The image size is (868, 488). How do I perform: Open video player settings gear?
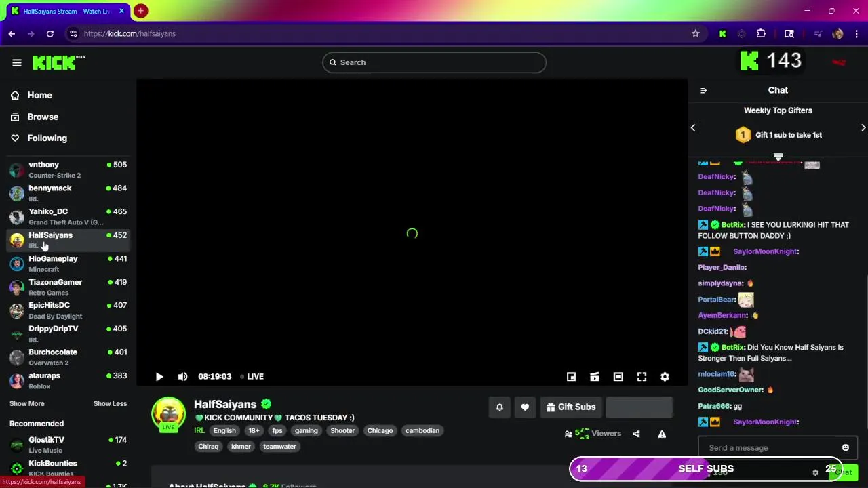[x=665, y=377]
